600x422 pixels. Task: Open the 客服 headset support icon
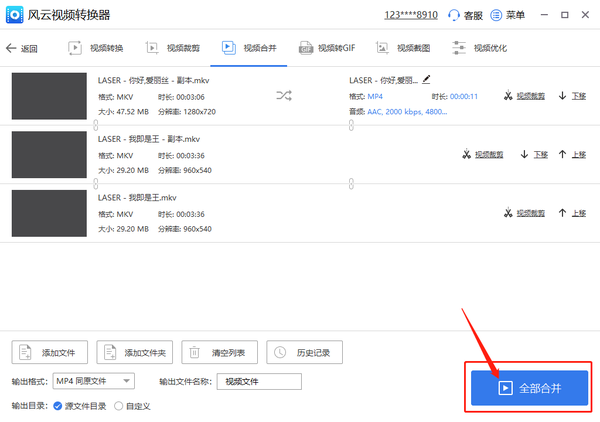(453, 15)
